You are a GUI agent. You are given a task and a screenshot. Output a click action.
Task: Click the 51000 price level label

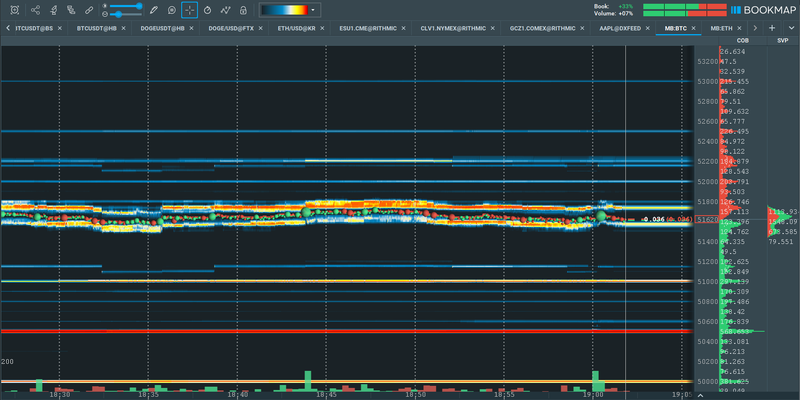click(x=707, y=282)
